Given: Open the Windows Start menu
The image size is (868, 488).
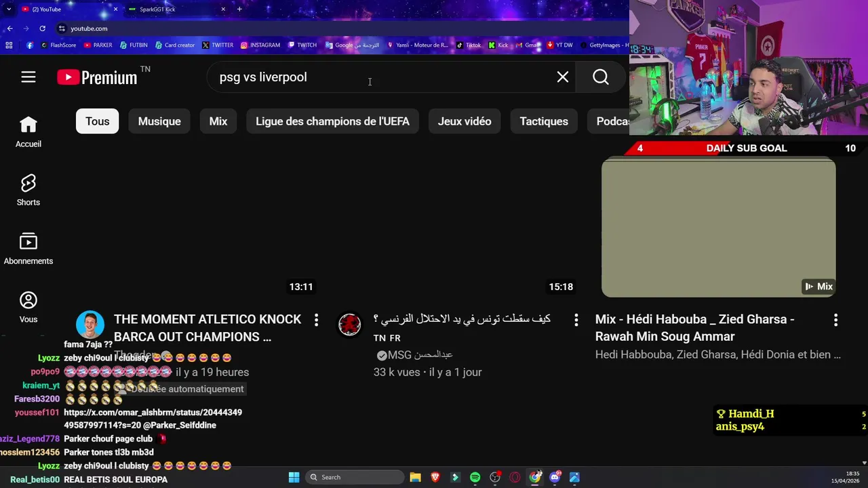Looking at the screenshot, I should [294, 477].
